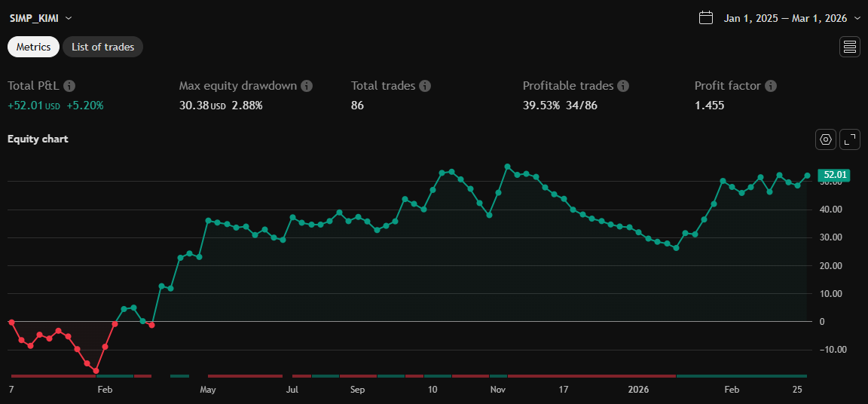Click the 2026 label on the time axis
Viewport: 868px width, 404px height.
pyautogui.click(x=638, y=390)
